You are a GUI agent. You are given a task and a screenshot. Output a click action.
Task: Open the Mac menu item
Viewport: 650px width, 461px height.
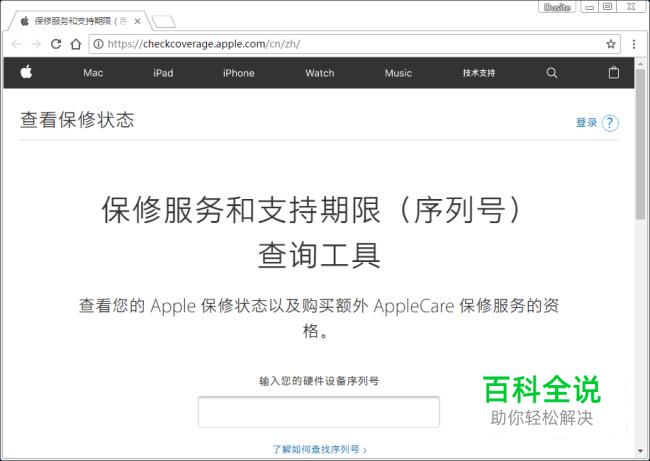click(93, 73)
